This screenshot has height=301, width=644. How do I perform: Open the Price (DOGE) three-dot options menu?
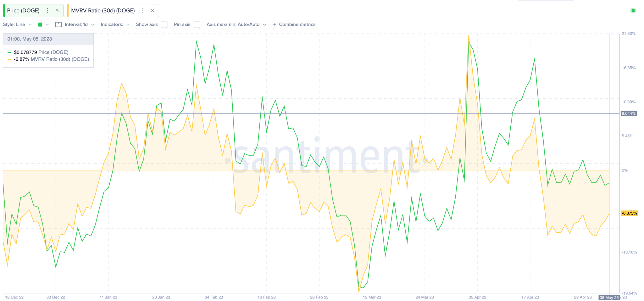tap(47, 10)
